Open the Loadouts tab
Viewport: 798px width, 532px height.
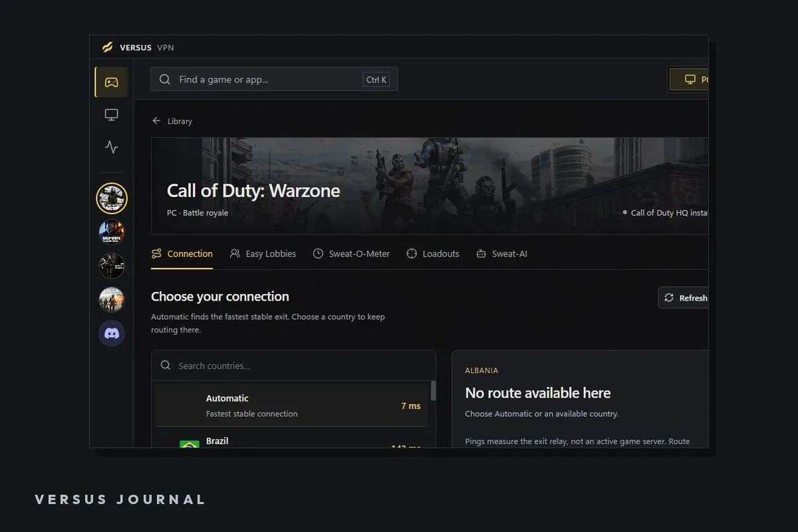coord(433,254)
